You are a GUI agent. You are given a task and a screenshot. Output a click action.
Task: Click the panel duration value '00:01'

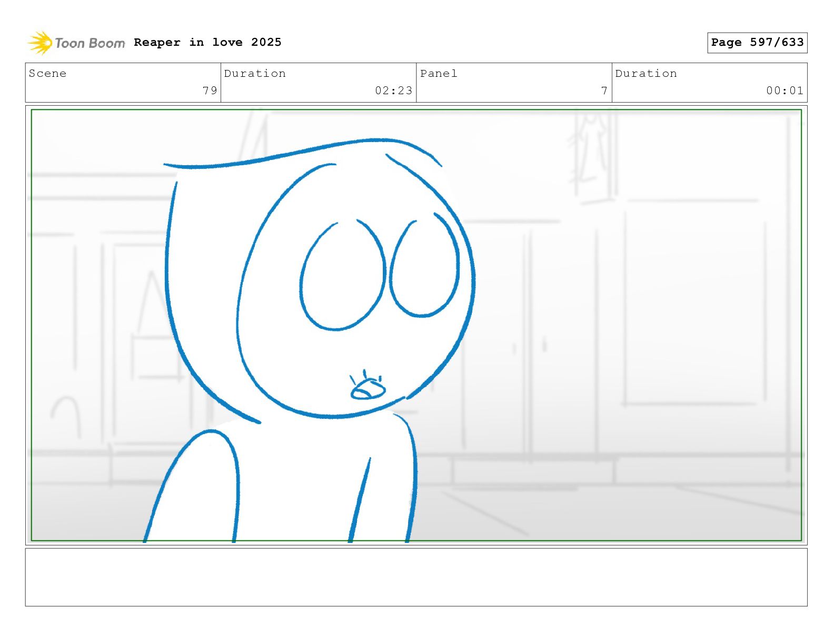tap(785, 90)
